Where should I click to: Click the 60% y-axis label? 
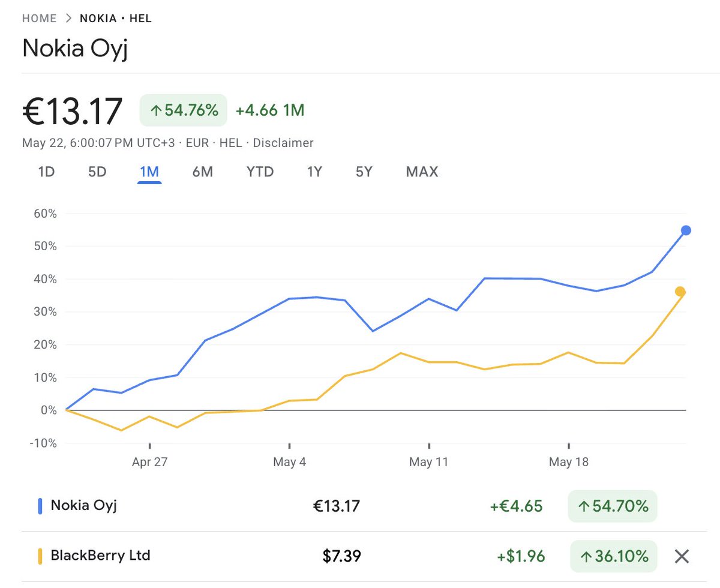[44, 214]
